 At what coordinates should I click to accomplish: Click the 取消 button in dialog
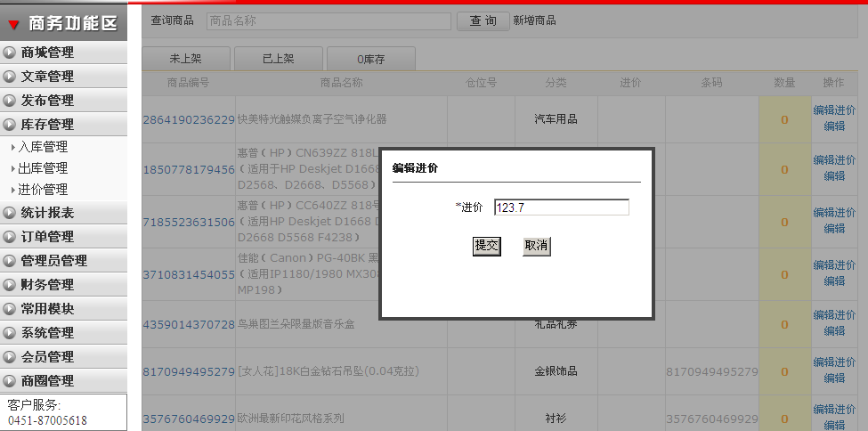pyautogui.click(x=536, y=246)
